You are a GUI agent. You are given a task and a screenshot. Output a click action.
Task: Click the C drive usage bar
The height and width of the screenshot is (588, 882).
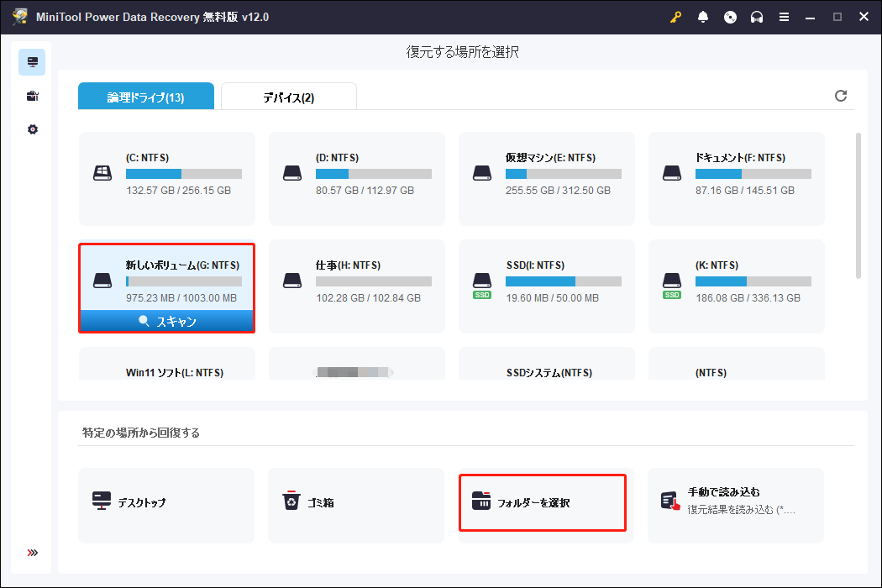[184, 174]
